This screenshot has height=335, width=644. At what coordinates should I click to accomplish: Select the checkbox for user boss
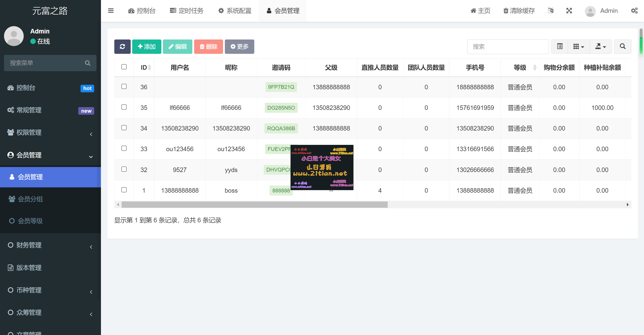(x=124, y=190)
